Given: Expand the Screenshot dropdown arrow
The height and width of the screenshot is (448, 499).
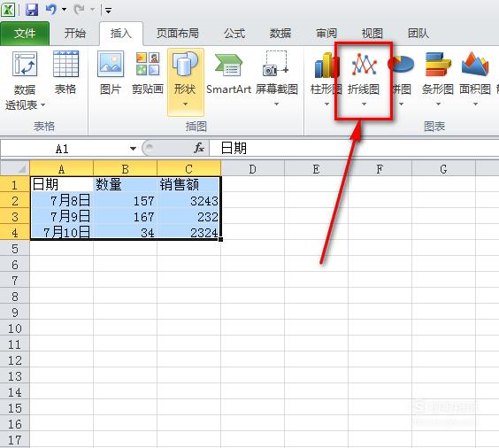Looking at the screenshot, I should pyautogui.click(x=277, y=104).
